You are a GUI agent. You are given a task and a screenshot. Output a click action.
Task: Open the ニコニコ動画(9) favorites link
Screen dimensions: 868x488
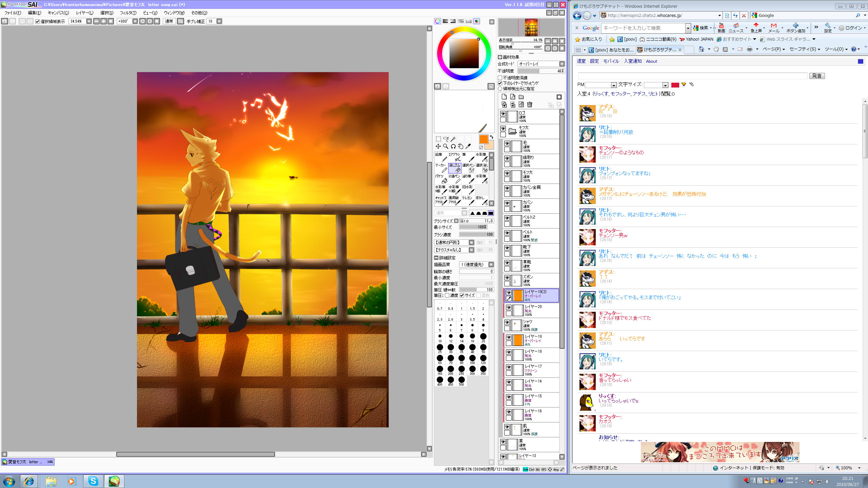tap(658, 39)
